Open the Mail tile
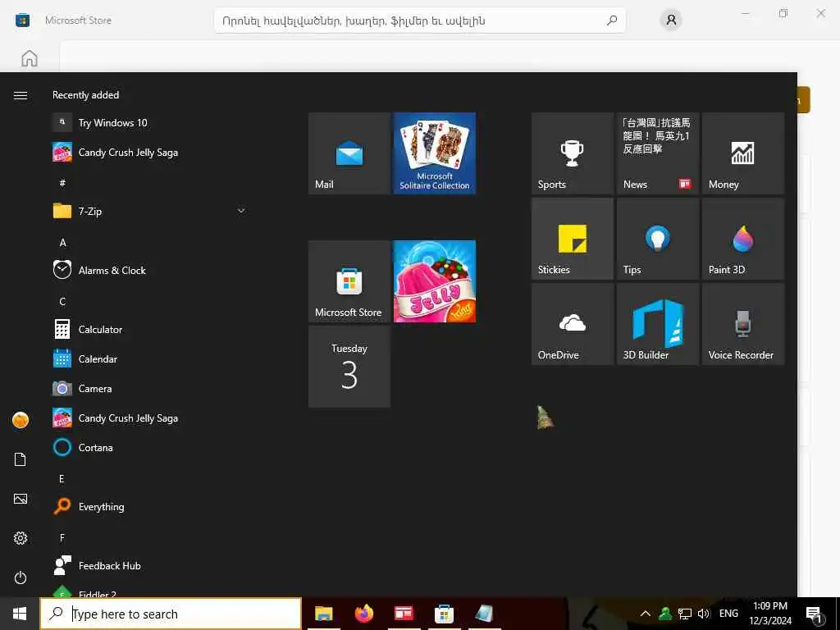The width and height of the screenshot is (840, 630). pyautogui.click(x=349, y=153)
